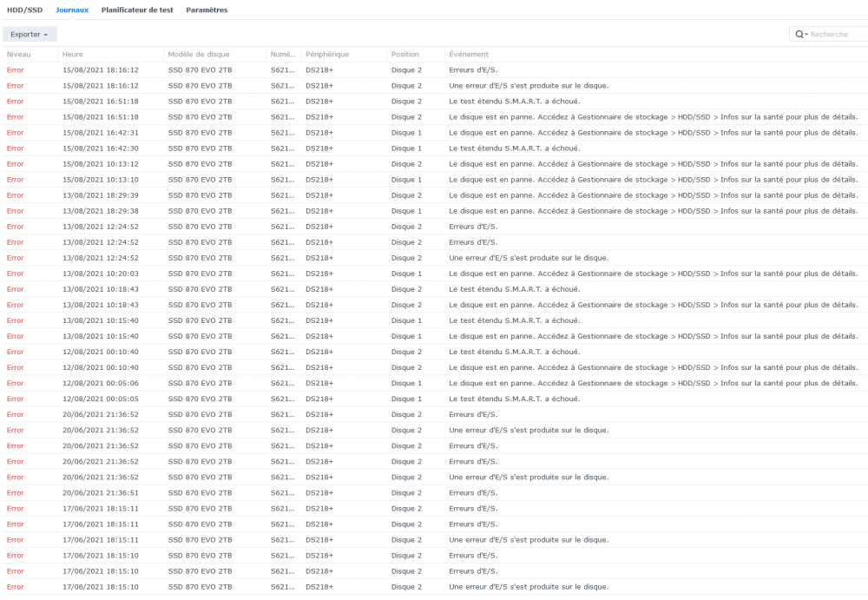868x600 pixels.
Task: Click event text of 15/08/2021 16:42:30 row
Action: click(x=514, y=148)
